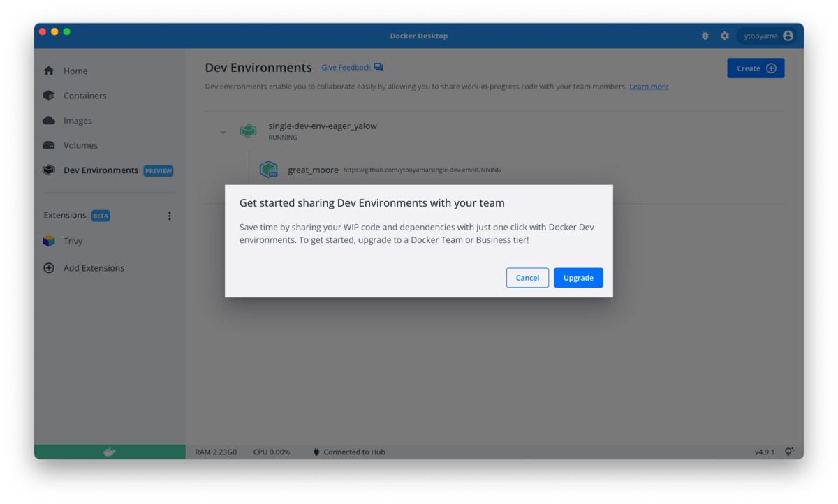838x504 pixels.
Task: Click the ytooyama account name
Action: pos(760,36)
